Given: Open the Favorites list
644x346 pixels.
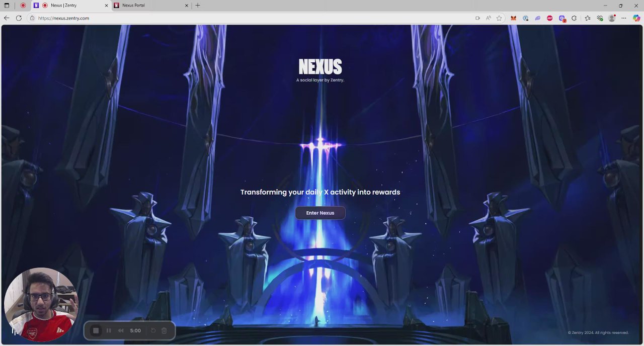Looking at the screenshot, I should coord(588,18).
